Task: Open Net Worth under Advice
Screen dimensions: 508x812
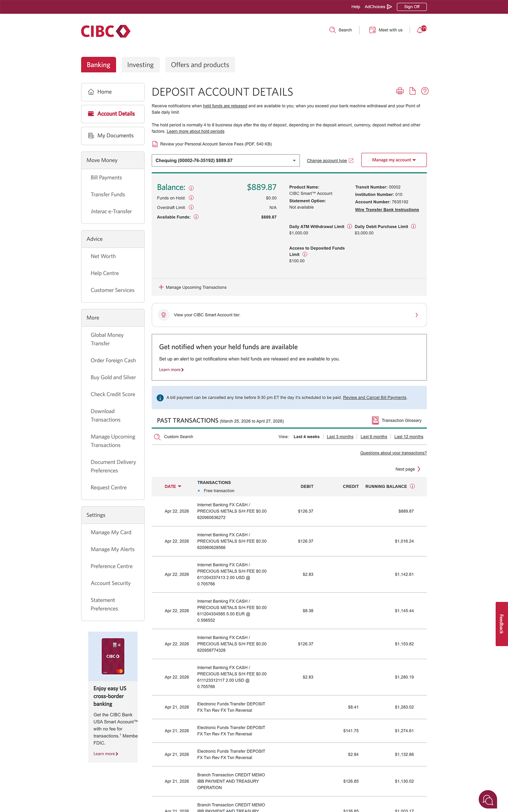Action: coord(103,256)
